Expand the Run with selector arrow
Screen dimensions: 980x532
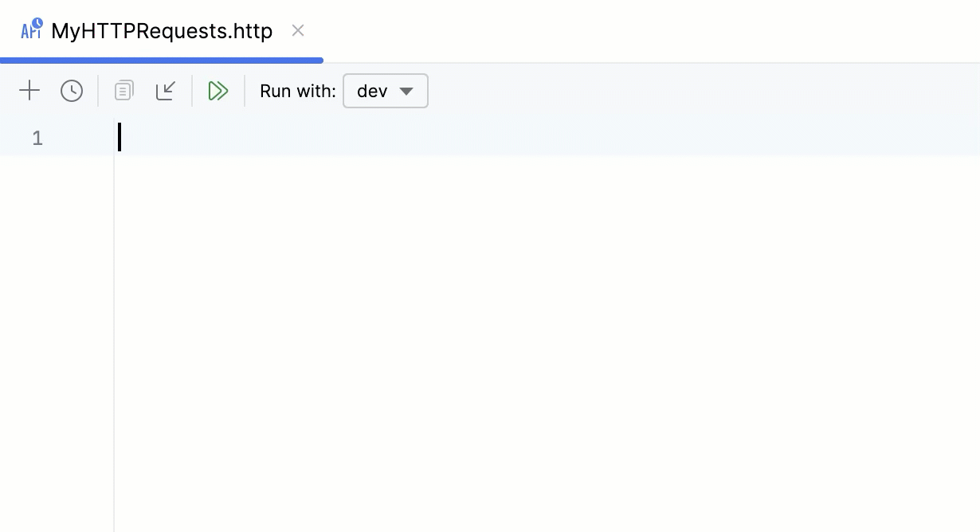pos(407,91)
